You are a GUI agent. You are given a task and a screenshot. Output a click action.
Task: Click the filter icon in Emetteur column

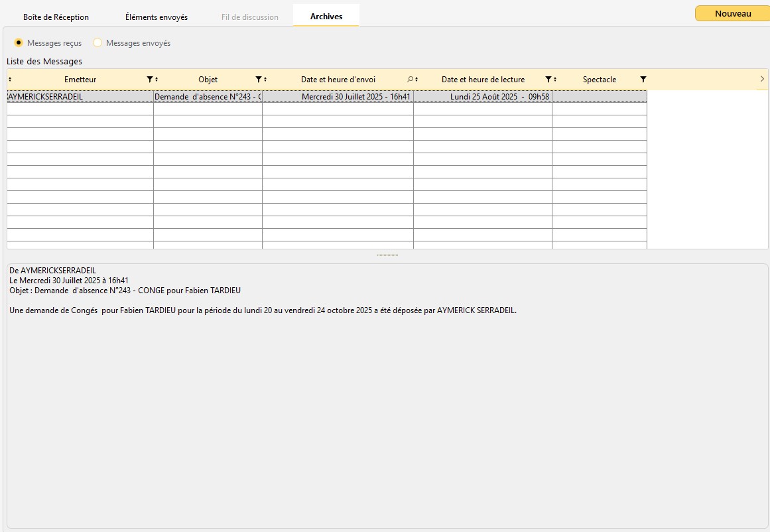[149, 80]
